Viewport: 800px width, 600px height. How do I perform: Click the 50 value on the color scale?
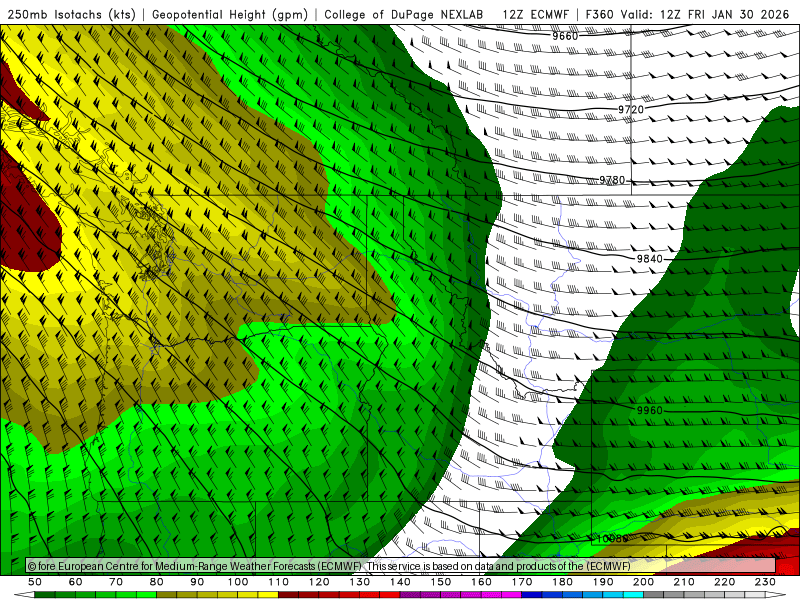click(x=35, y=582)
